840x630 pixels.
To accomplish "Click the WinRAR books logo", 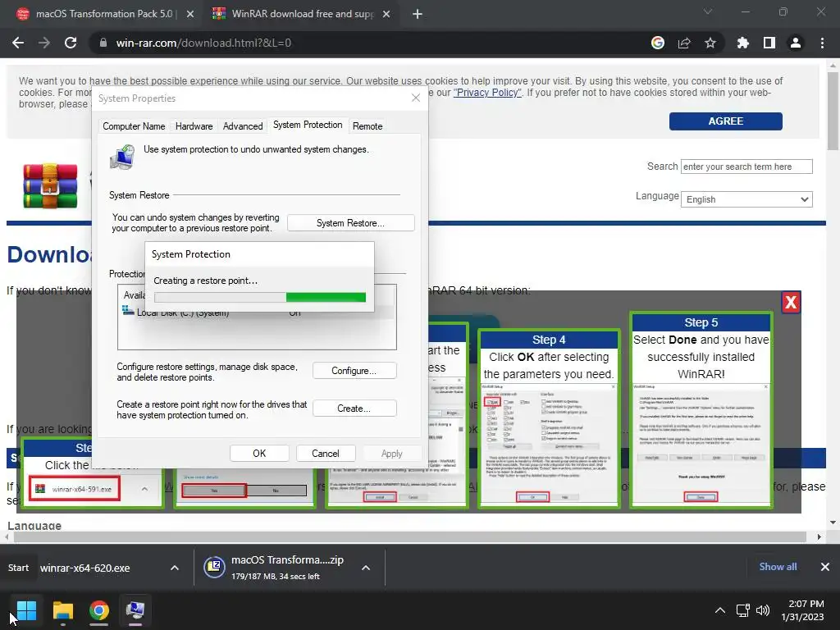I will (x=50, y=186).
